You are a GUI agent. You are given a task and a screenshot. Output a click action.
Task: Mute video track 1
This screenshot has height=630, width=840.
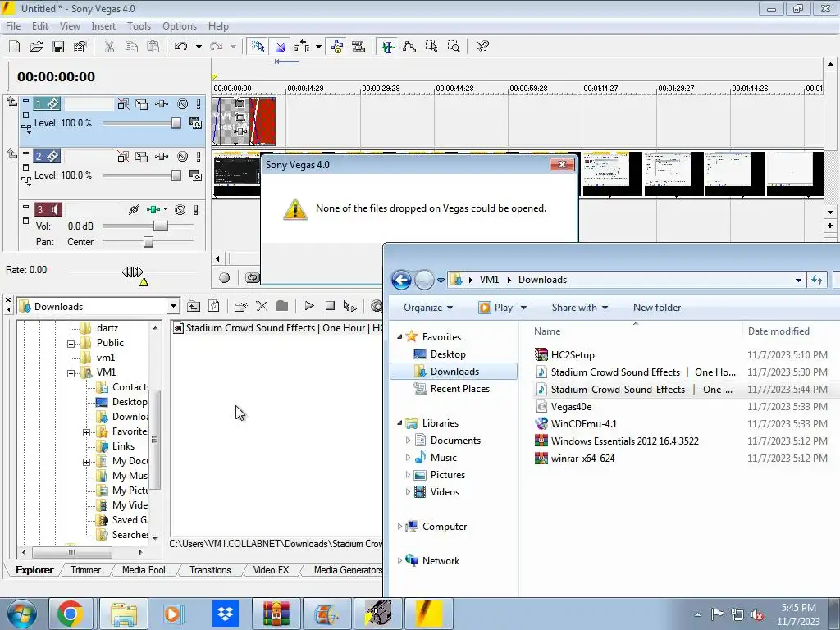pos(183,104)
